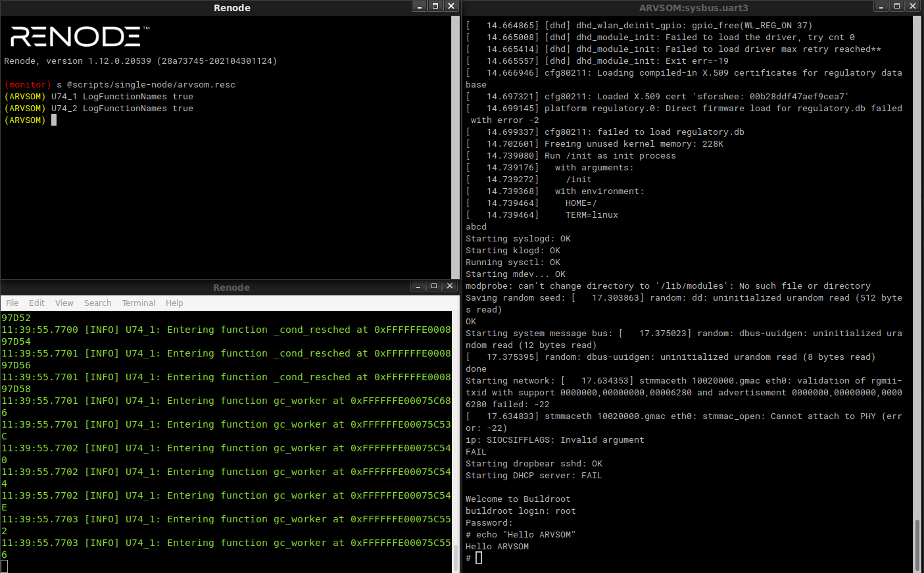Open the Search menu

pyautogui.click(x=97, y=303)
